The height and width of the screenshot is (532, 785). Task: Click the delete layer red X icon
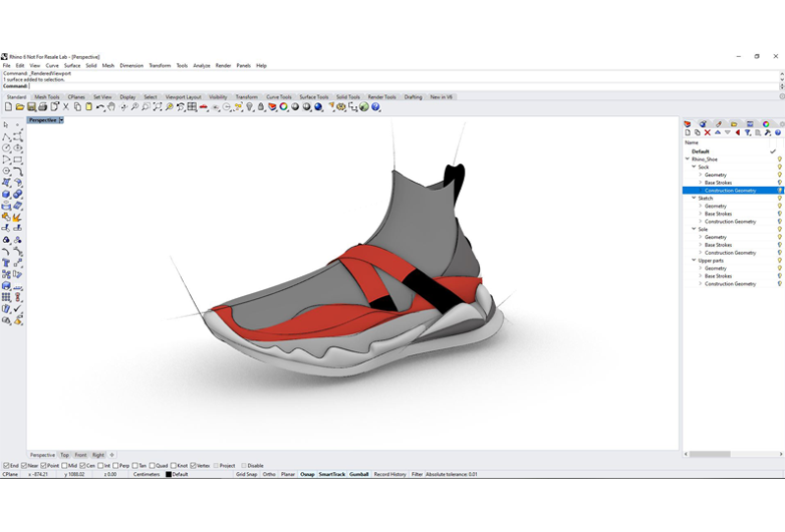pos(707,133)
